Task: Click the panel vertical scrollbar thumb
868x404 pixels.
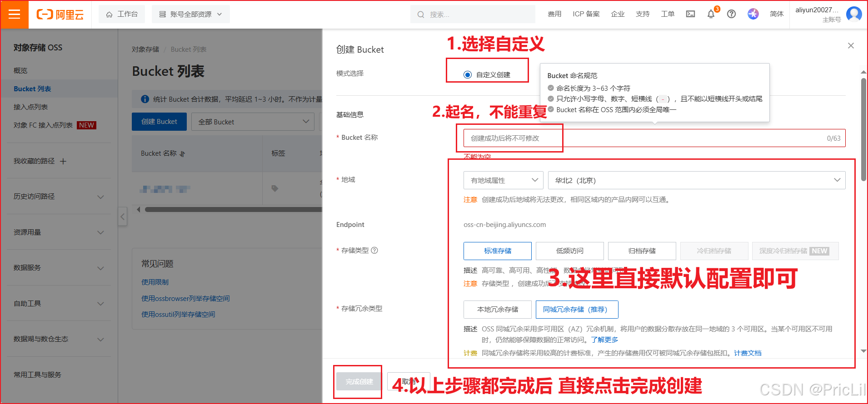Action: click(863, 129)
